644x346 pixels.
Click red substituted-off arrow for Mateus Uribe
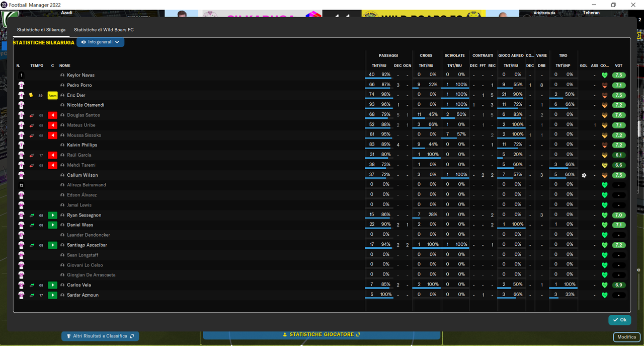[x=52, y=125]
